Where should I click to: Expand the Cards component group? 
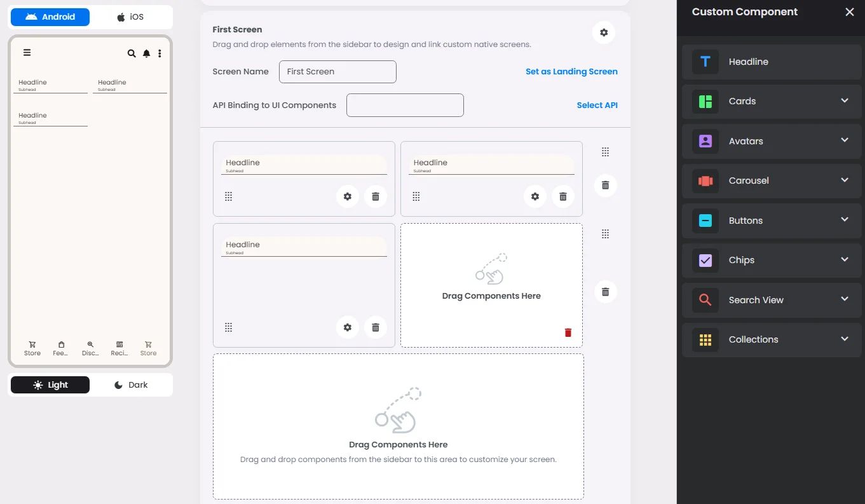click(x=772, y=101)
